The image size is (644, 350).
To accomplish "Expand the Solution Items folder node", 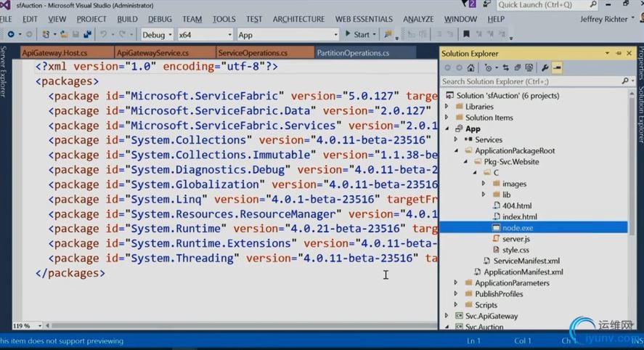I will 447,118.
